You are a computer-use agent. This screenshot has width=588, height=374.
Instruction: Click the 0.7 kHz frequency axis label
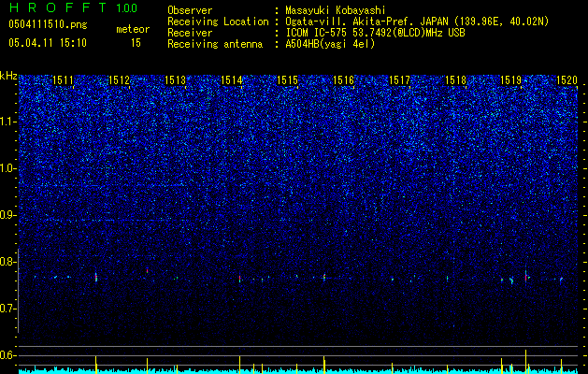point(7,309)
